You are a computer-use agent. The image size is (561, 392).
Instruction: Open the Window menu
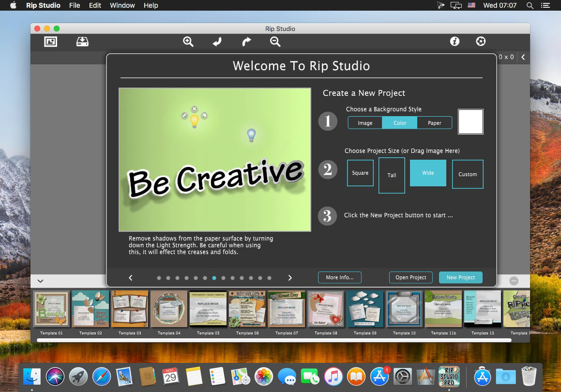click(122, 5)
